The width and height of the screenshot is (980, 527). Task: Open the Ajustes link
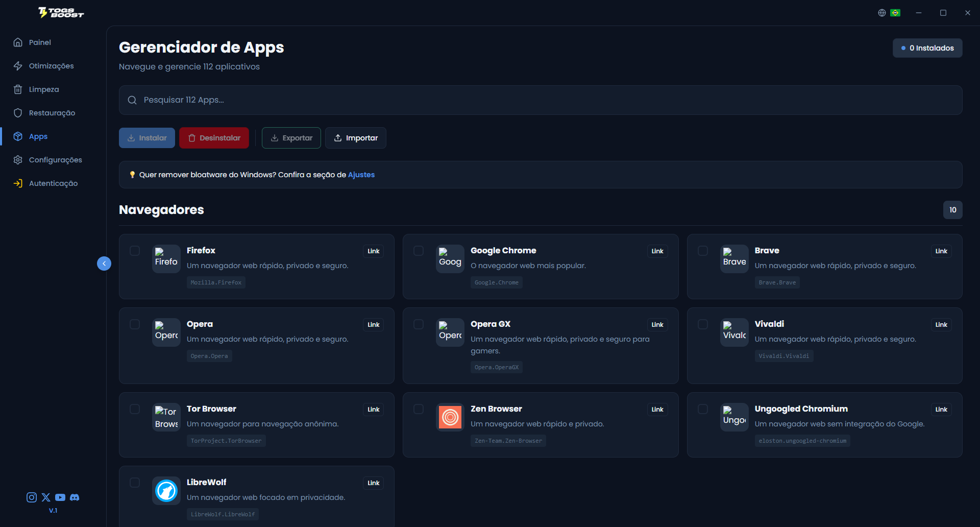click(x=361, y=175)
